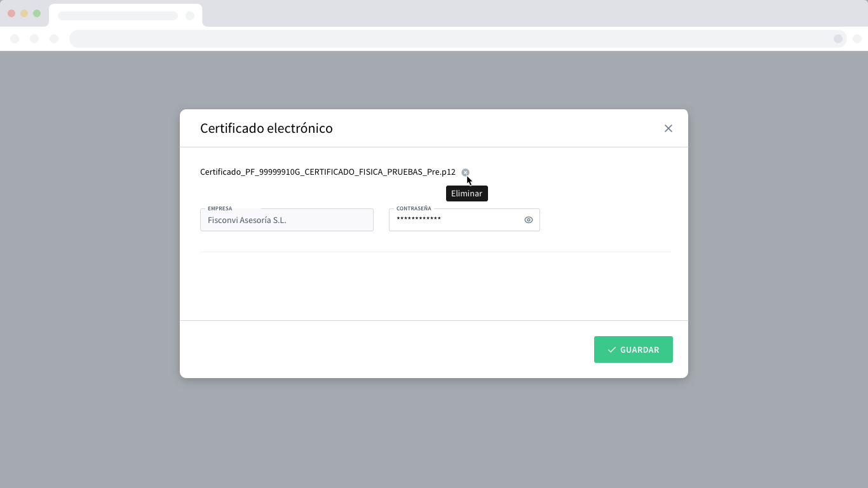Click the checkmark icon inside GUARDAR
This screenshot has width=868, height=488.
(611, 350)
